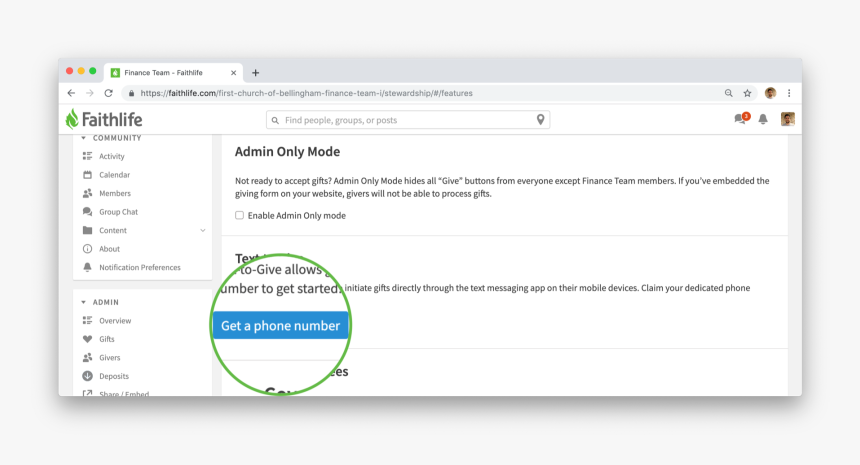Enable Admin Only mode checkbox

[x=239, y=216]
